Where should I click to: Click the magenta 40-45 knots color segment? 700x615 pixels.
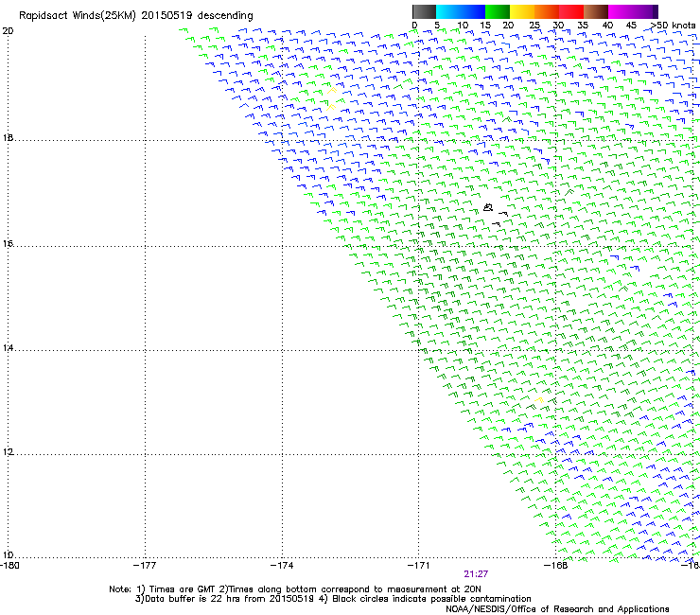coord(621,11)
